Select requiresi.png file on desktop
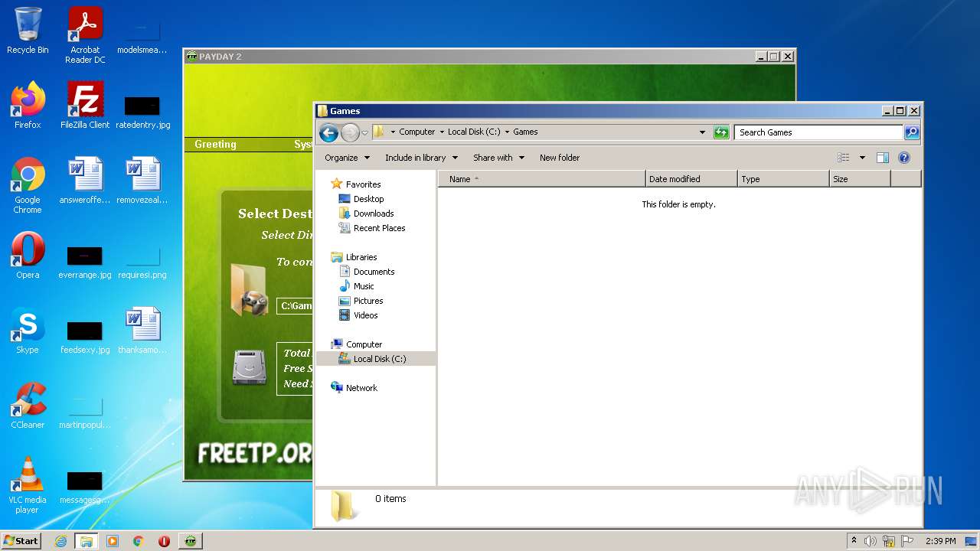The width and height of the screenshot is (980, 551). [142, 262]
